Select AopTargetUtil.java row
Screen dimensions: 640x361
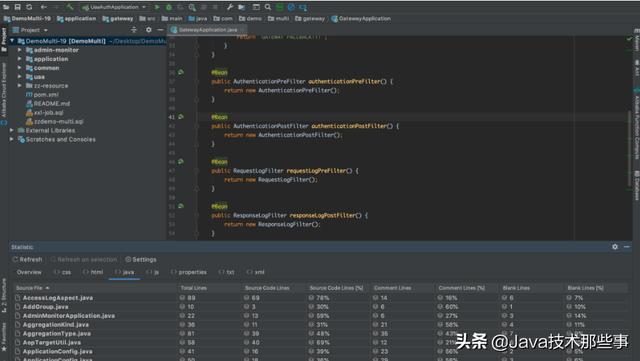pos(320,343)
